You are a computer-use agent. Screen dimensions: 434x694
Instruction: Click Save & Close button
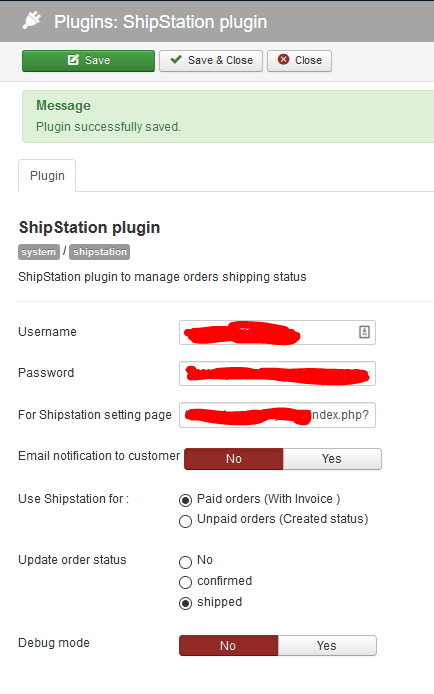[211, 61]
